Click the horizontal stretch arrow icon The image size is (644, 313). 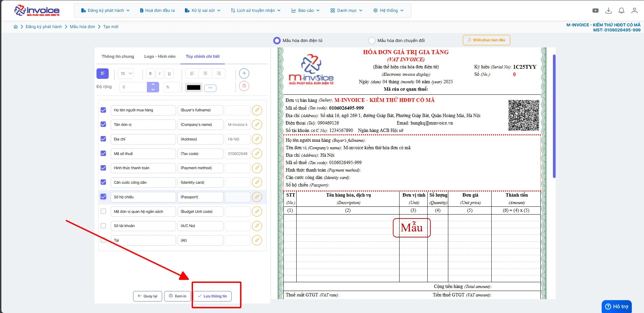click(210, 88)
